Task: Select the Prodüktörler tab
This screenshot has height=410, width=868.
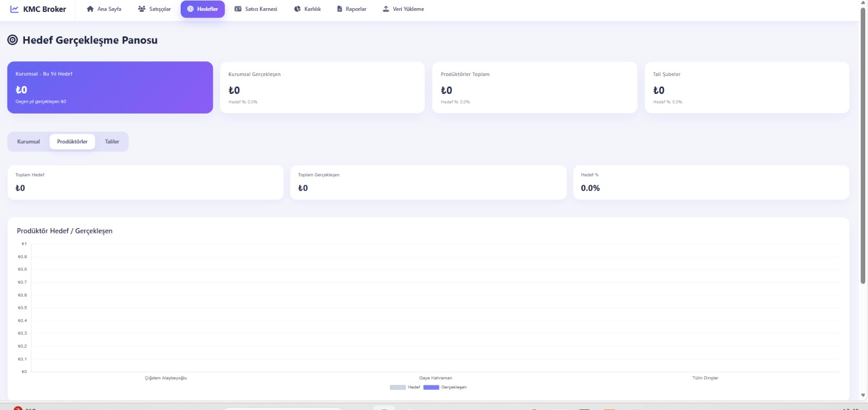Action: click(x=72, y=142)
